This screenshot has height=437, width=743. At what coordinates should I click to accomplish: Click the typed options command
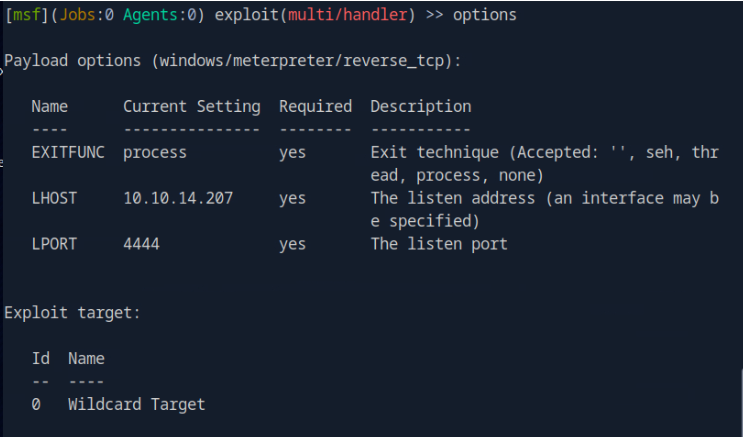click(485, 15)
